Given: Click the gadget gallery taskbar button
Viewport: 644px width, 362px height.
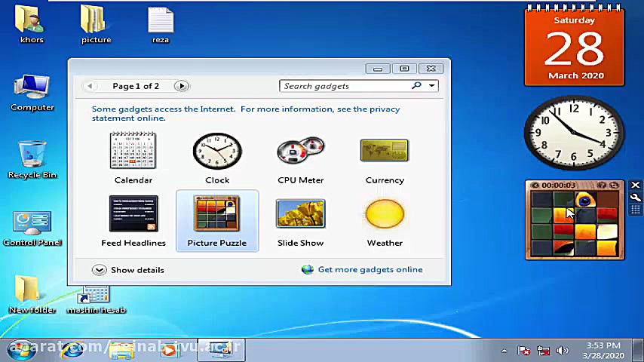Looking at the screenshot, I should (222, 350).
